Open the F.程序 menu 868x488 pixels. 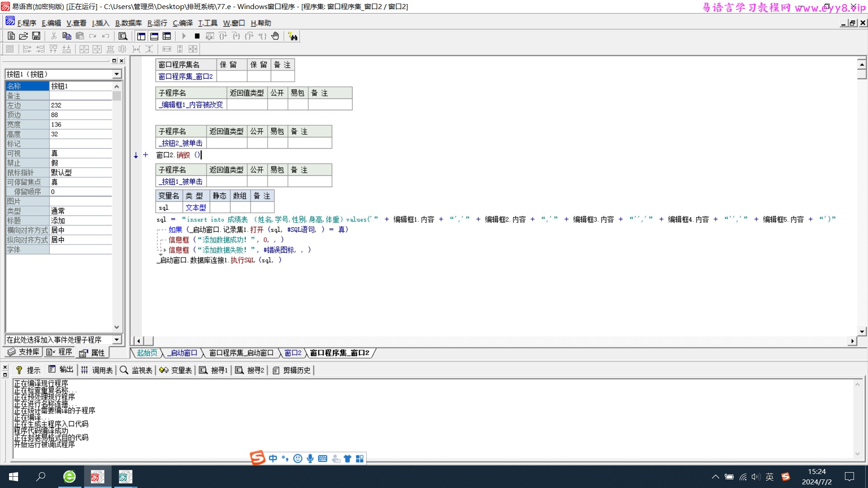coord(27,23)
